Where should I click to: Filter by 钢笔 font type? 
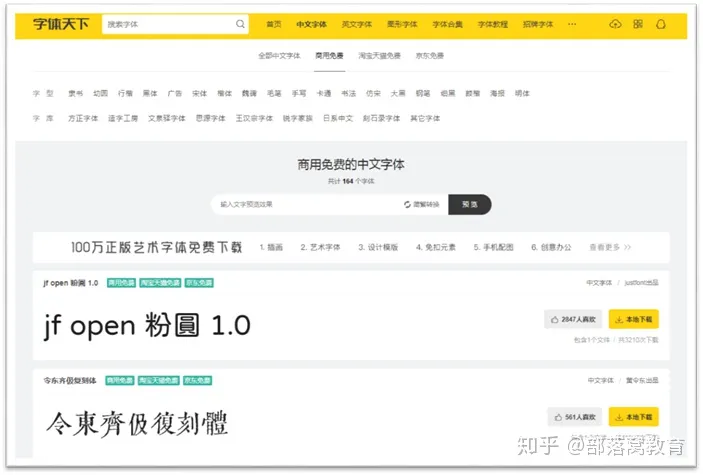pos(423,93)
